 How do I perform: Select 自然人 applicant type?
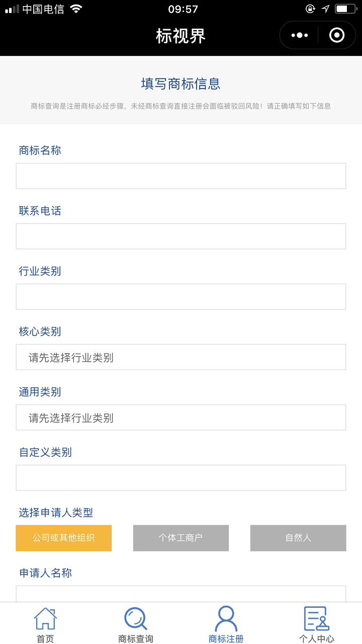tap(298, 538)
